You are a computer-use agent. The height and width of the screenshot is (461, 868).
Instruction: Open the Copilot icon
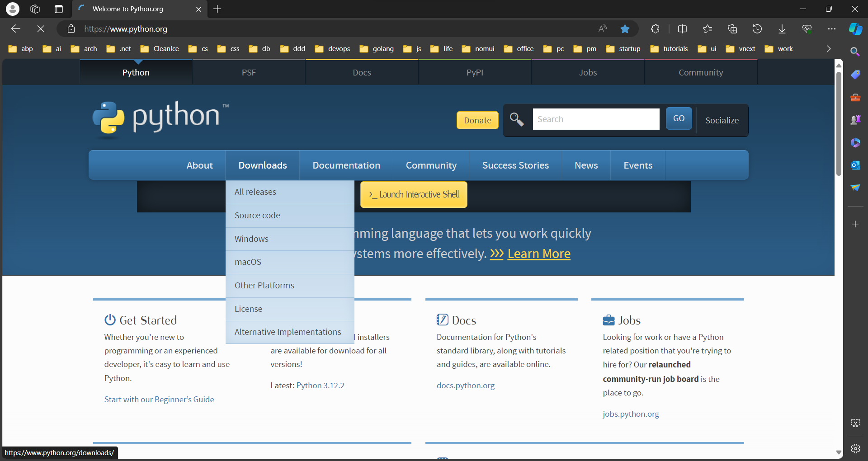pos(855,29)
